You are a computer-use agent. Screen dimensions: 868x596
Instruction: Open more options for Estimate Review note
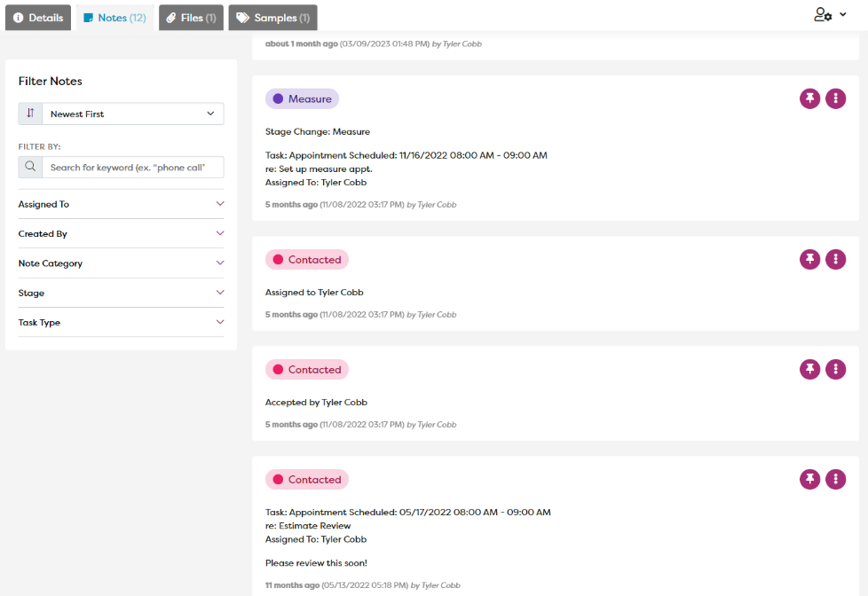coord(835,479)
